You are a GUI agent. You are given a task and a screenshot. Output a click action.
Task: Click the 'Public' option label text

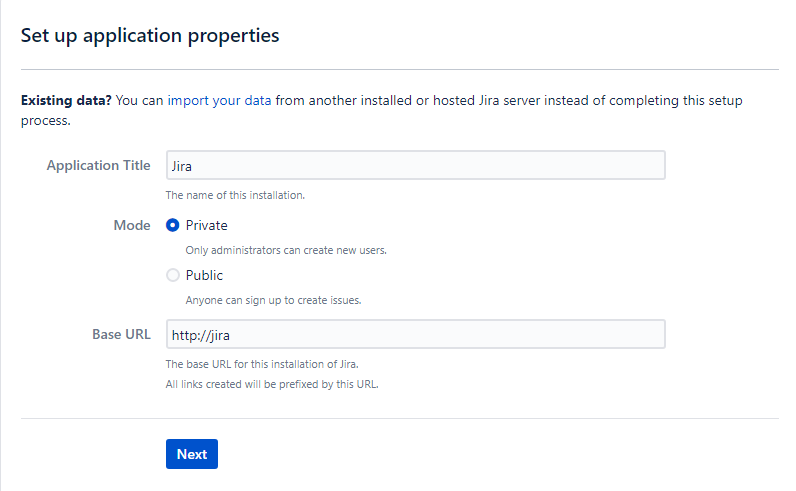[204, 275]
